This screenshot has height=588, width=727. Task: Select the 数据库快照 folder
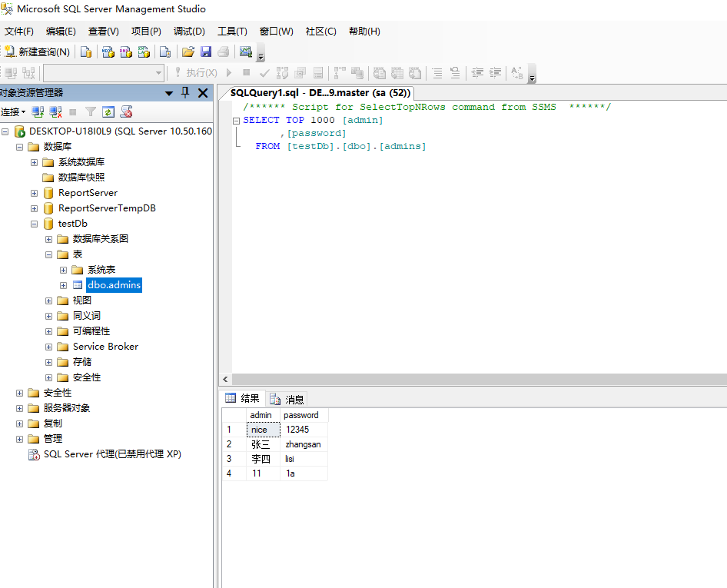[81, 177]
